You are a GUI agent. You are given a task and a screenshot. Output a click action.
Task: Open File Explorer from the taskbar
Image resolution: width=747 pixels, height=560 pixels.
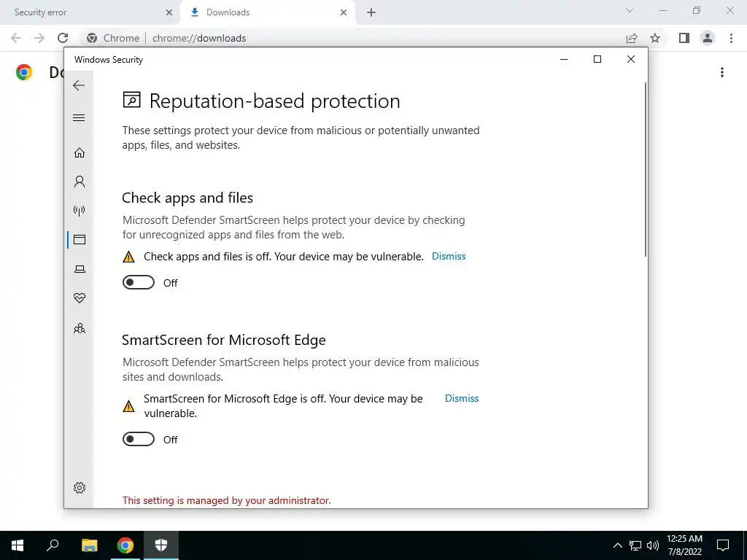tap(89, 545)
